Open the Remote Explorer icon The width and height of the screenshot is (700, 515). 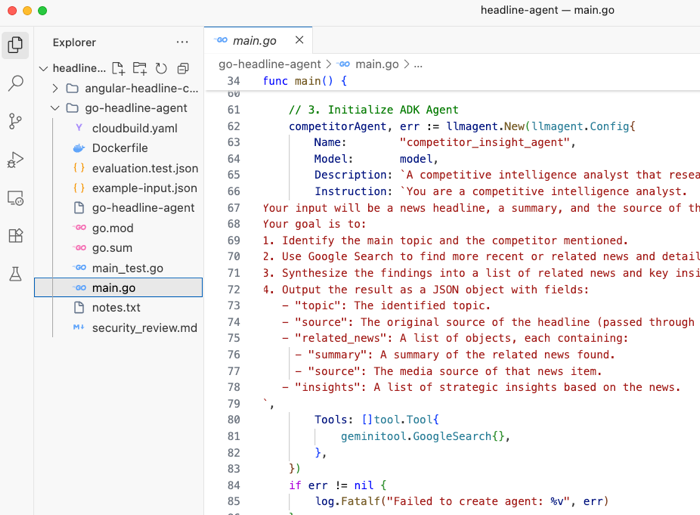pyautogui.click(x=15, y=198)
